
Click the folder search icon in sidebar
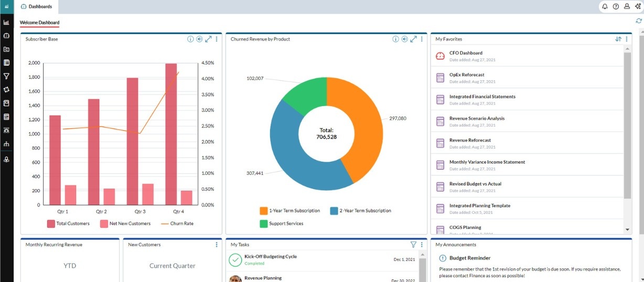tap(6, 49)
